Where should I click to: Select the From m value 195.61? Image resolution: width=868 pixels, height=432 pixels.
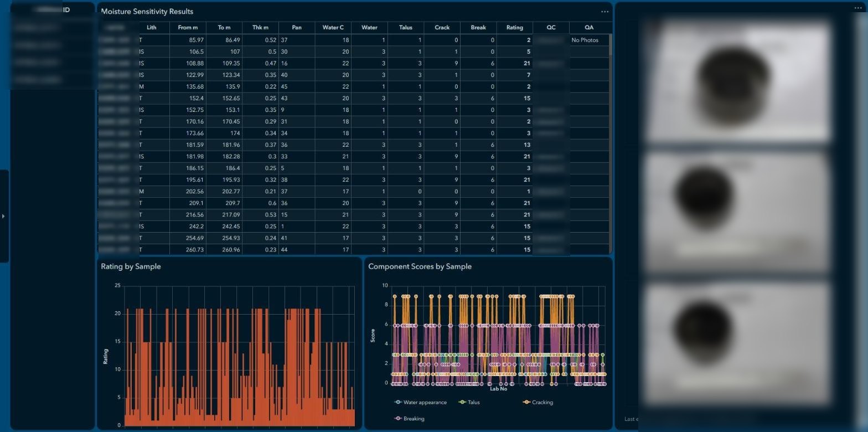point(188,179)
